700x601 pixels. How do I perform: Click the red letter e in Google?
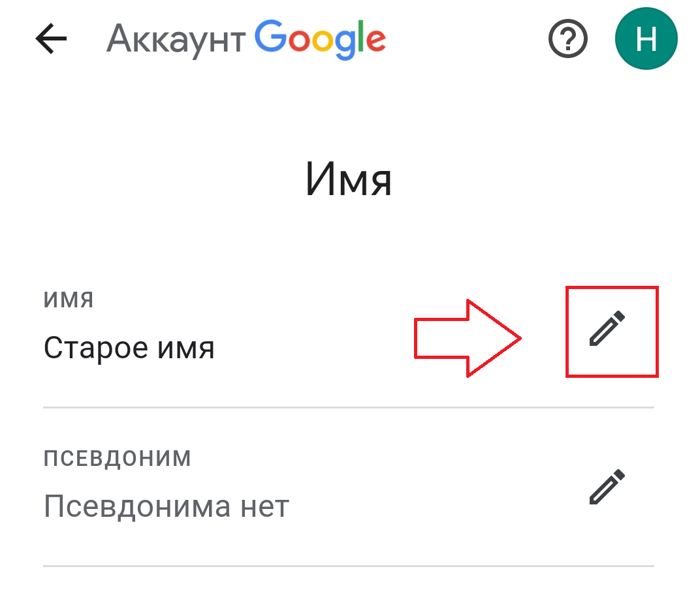[x=376, y=40]
